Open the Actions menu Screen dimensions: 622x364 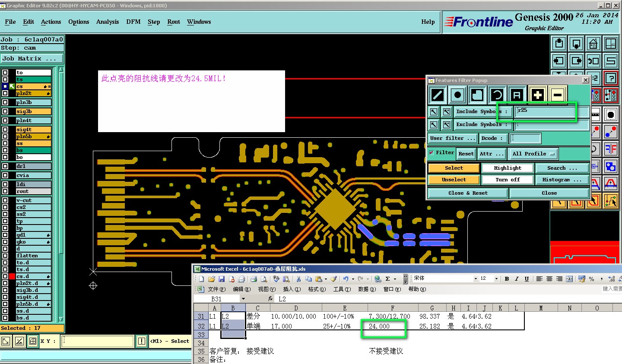pos(51,22)
